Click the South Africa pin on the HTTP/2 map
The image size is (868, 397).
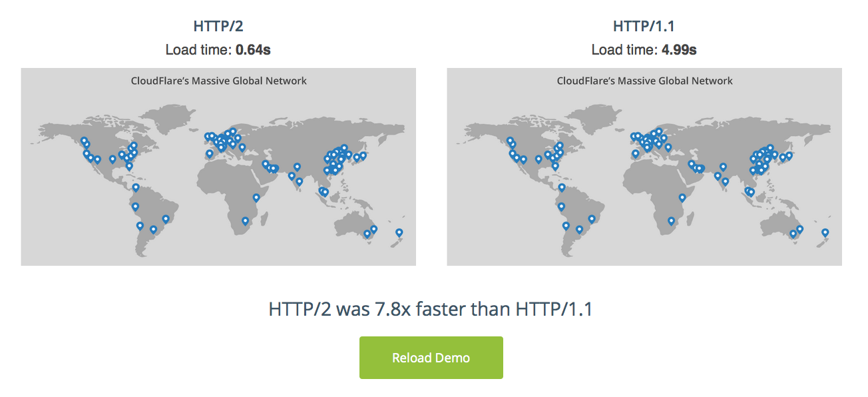[245, 220]
